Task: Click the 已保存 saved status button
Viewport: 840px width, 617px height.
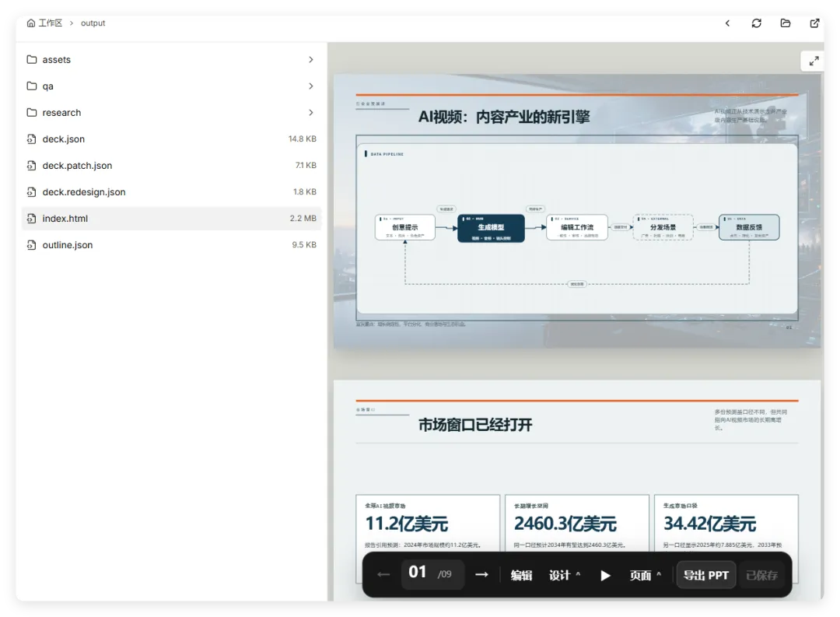Action: coord(761,575)
